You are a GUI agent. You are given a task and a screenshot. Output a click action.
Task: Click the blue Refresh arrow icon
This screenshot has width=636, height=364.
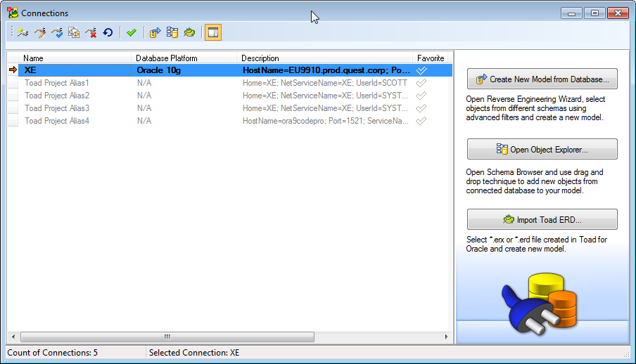click(x=108, y=32)
